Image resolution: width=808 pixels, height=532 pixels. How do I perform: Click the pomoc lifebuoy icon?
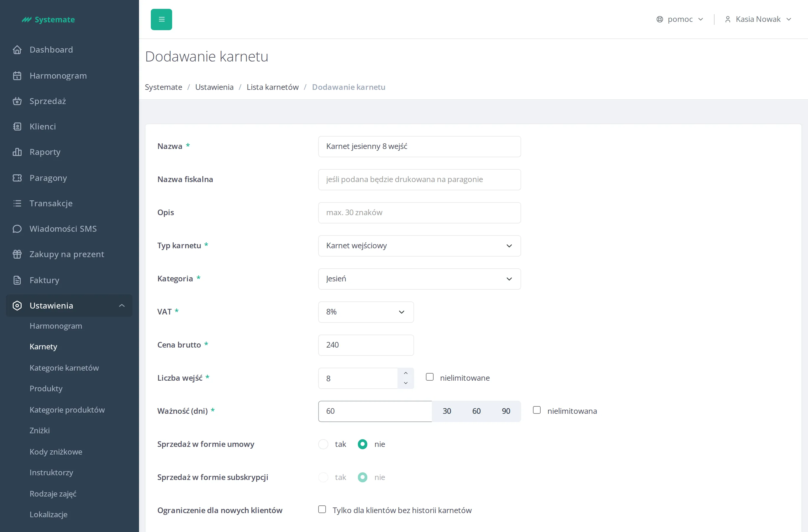(x=660, y=19)
